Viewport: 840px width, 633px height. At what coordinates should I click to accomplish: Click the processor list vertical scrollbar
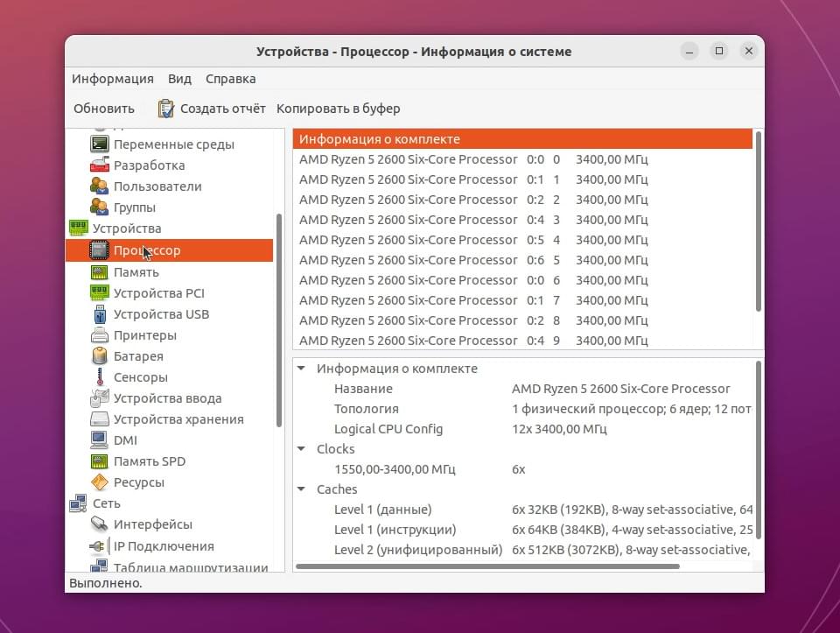(x=758, y=221)
